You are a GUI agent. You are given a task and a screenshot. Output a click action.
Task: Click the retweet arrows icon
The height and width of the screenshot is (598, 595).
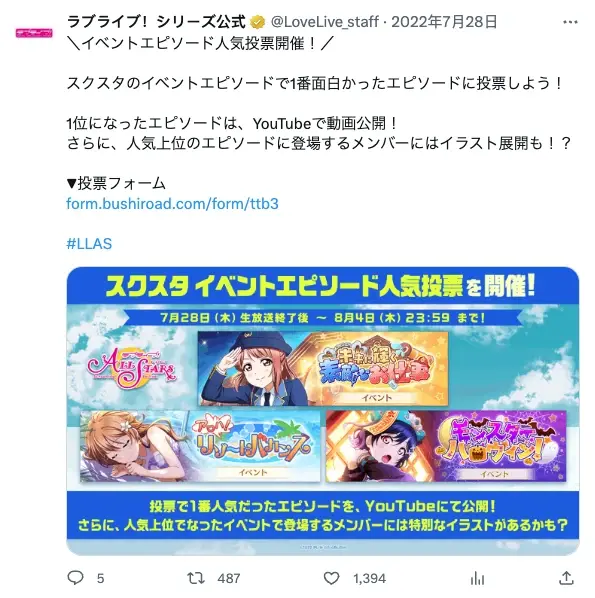pyautogui.click(x=196, y=578)
